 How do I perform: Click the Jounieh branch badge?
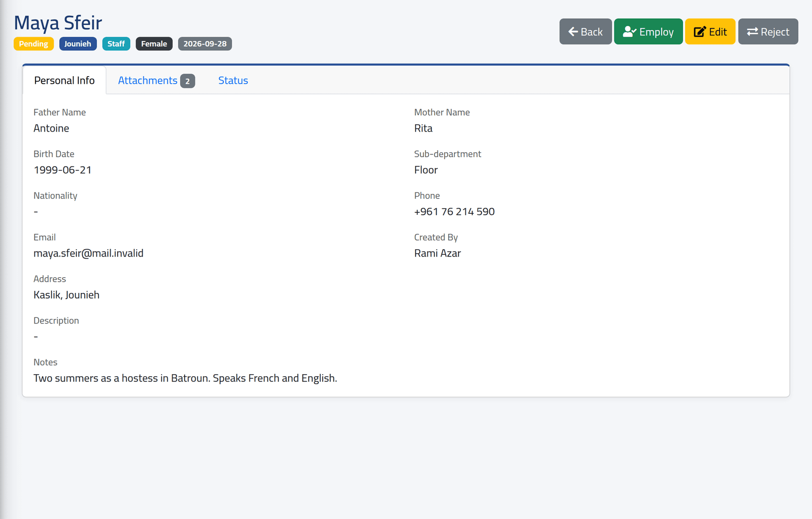[78, 44]
